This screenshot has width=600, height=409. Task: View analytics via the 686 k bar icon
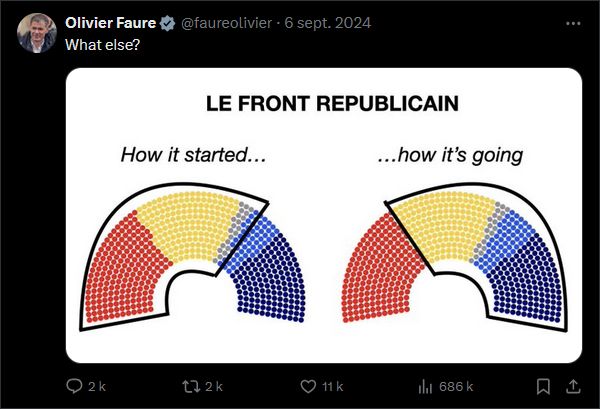(x=425, y=386)
